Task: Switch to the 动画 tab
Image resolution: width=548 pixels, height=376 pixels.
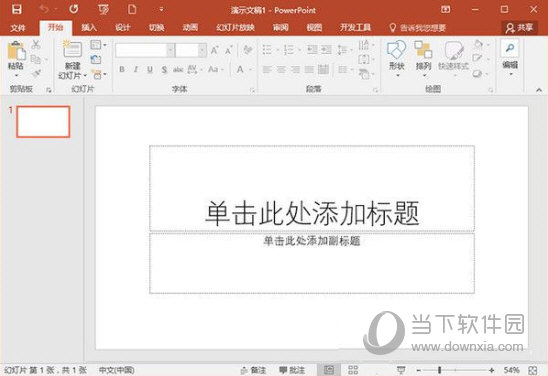Action: (x=190, y=28)
